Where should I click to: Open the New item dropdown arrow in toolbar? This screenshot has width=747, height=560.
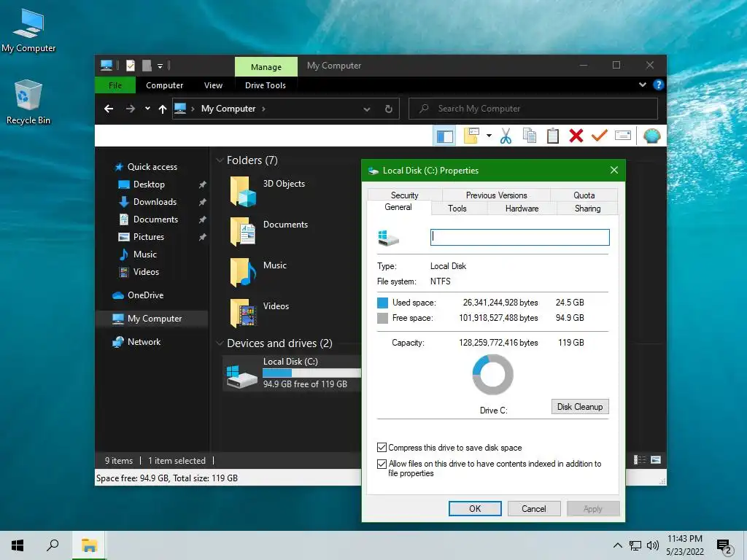coord(489,136)
